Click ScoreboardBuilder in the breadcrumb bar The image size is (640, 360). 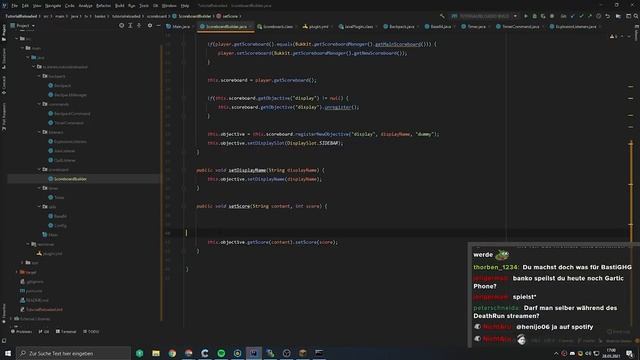[191, 16]
